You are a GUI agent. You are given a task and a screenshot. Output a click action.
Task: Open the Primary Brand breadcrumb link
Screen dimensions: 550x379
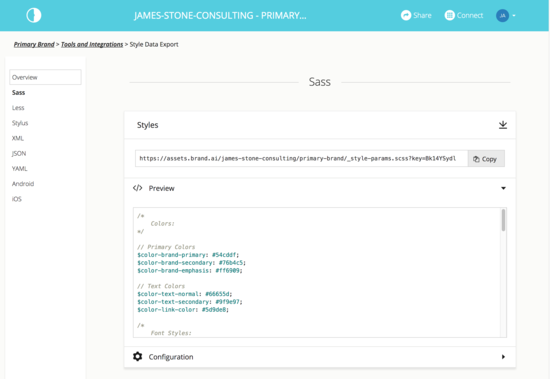pos(34,45)
